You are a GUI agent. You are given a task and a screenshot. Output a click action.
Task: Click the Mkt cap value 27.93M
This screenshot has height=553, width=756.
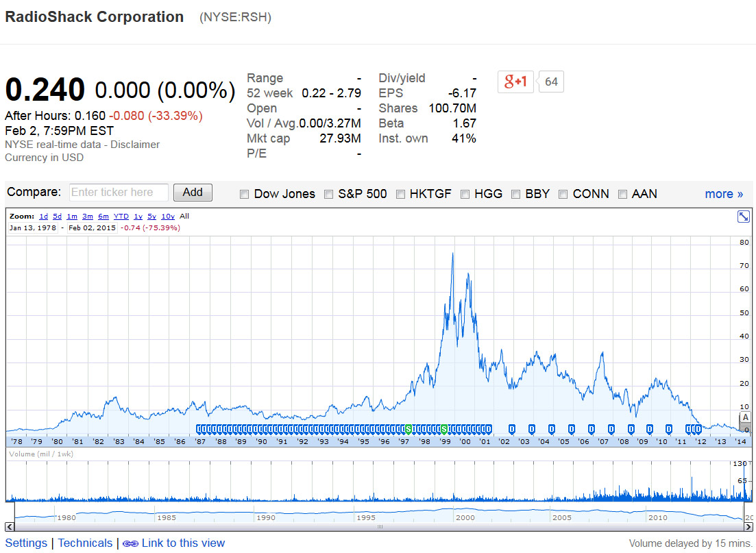click(340, 138)
